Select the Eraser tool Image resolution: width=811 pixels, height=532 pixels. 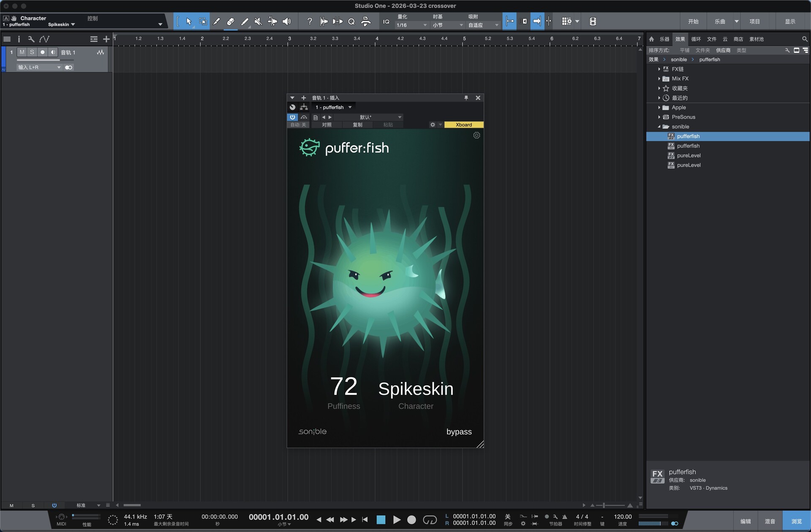231,21
